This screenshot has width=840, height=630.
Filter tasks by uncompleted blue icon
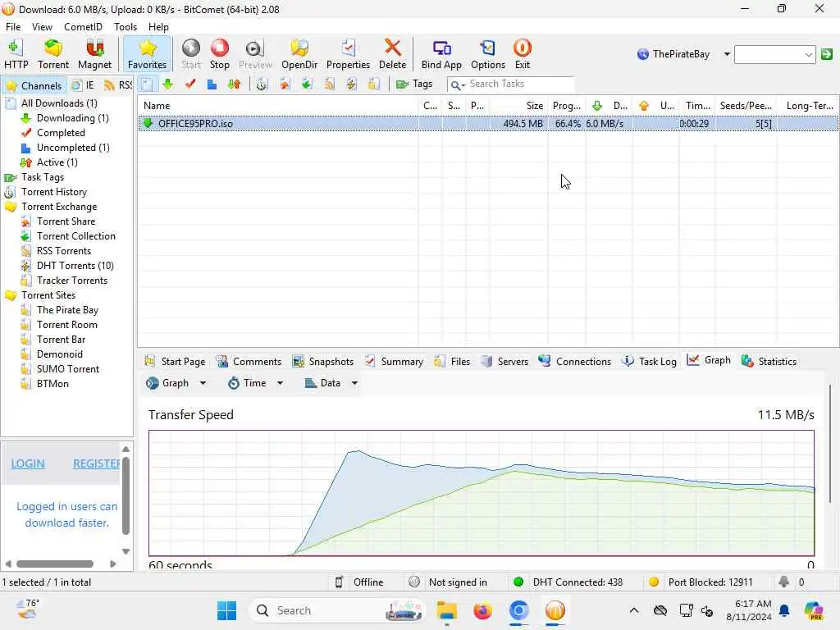212,84
